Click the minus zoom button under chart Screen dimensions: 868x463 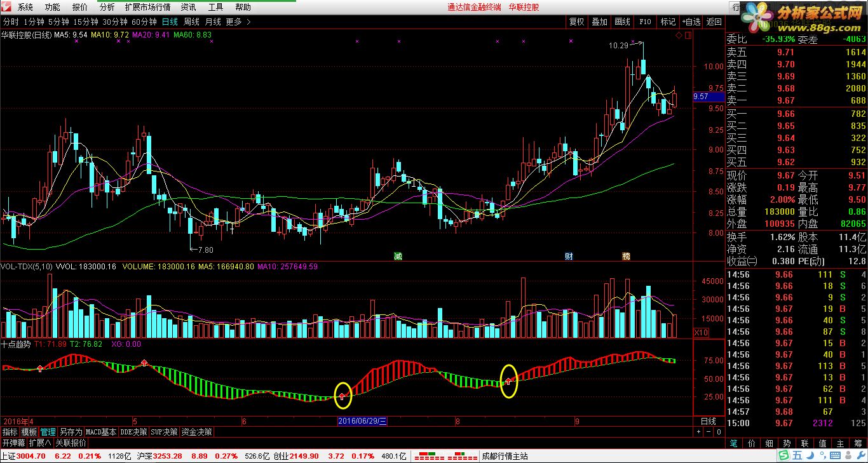click(x=709, y=432)
